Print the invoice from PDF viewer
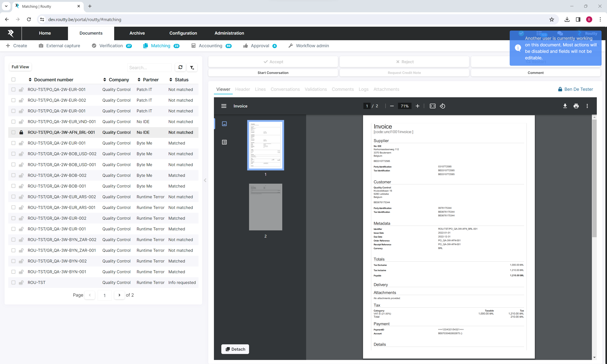 [x=576, y=106]
